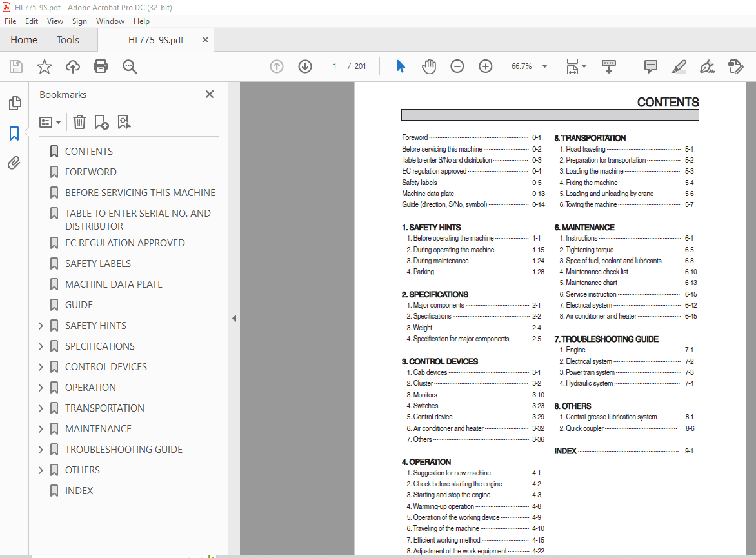756x558 pixels.
Task: Open the Attachments paperclip panel
Action: 14,163
